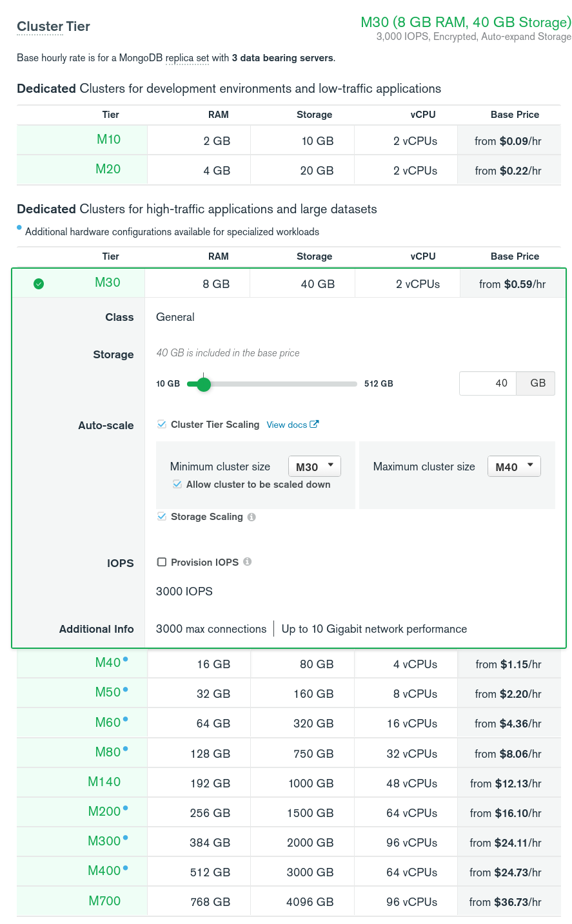Click the green checkmark on M30 row
The width and height of the screenshot is (572, 924).
[x=39, y=284]
